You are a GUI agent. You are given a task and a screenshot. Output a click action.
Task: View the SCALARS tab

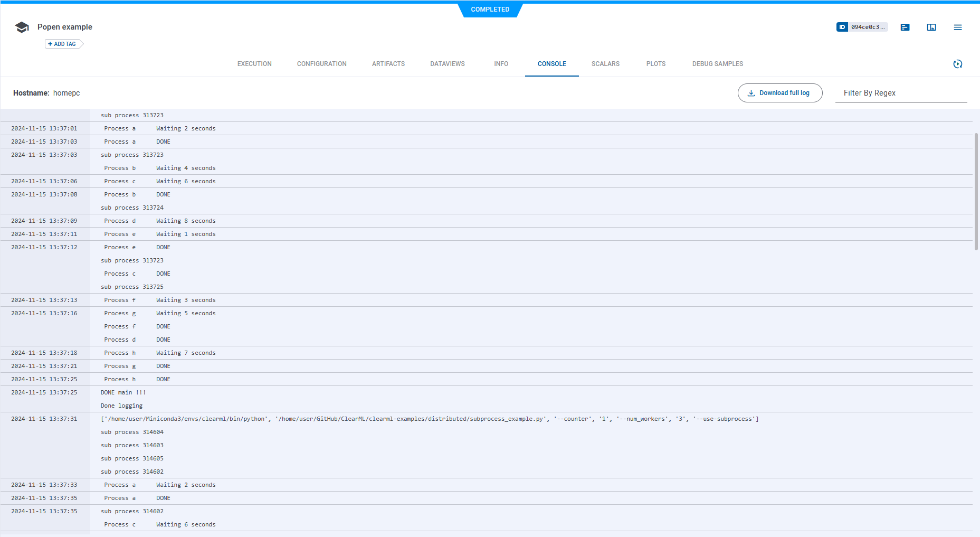(x=605, y=64)
